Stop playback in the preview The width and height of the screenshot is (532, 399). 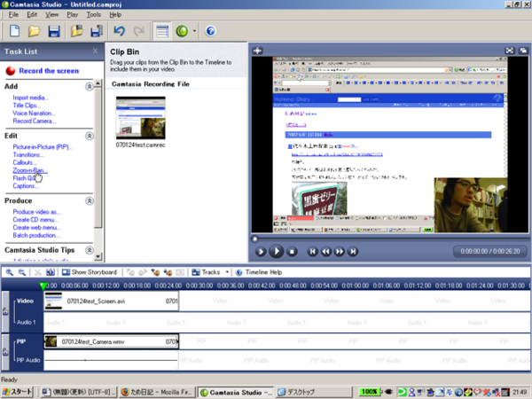coord(292,252)
